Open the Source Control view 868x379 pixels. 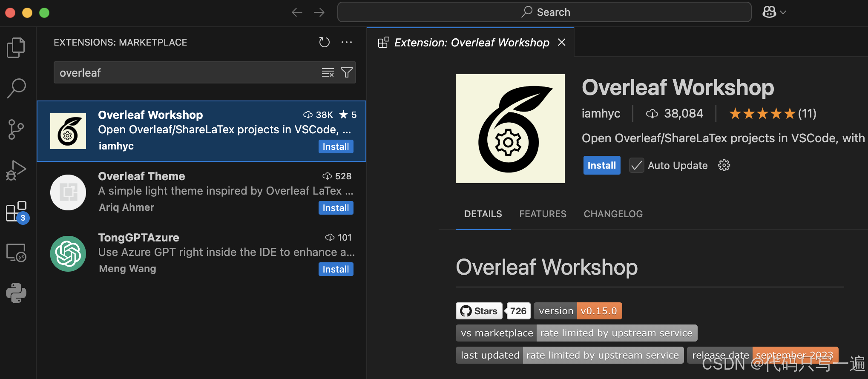[x=16, y=129]
